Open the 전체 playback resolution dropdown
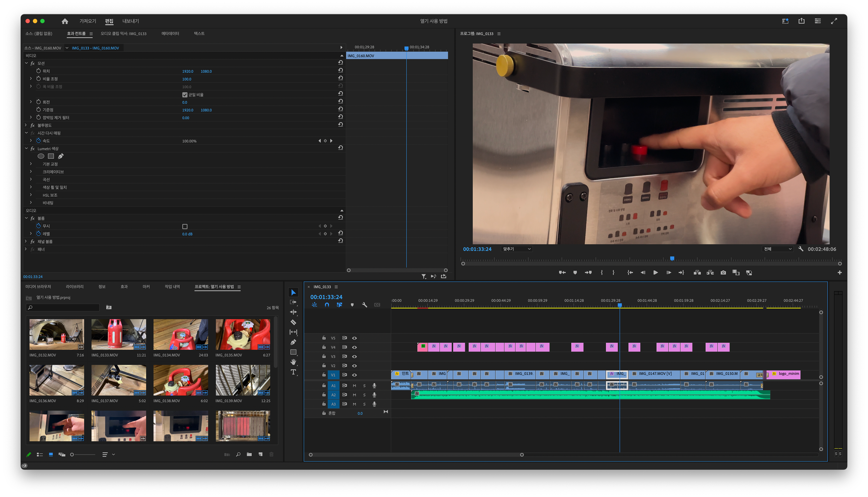The image size is (868, 497). coord(777,249)
